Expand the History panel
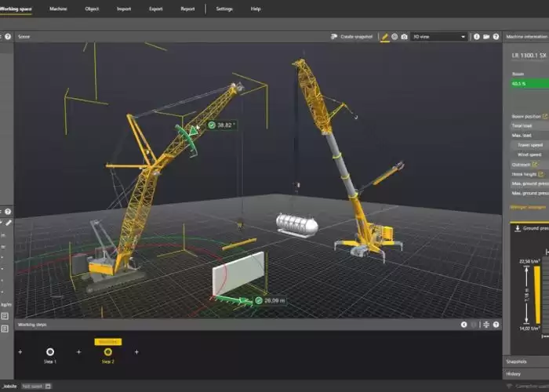 click(x=526, y=374)
